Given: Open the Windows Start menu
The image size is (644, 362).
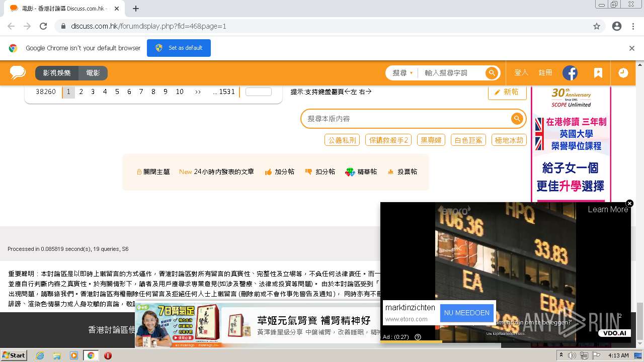Looking at the screenshot, I should [x=14, y=355].
